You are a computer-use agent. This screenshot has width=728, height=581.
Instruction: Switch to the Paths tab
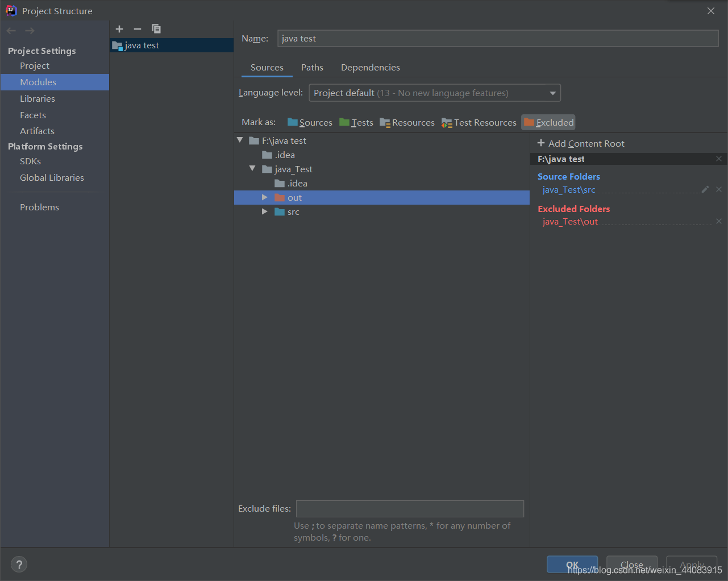coord(312,67)
